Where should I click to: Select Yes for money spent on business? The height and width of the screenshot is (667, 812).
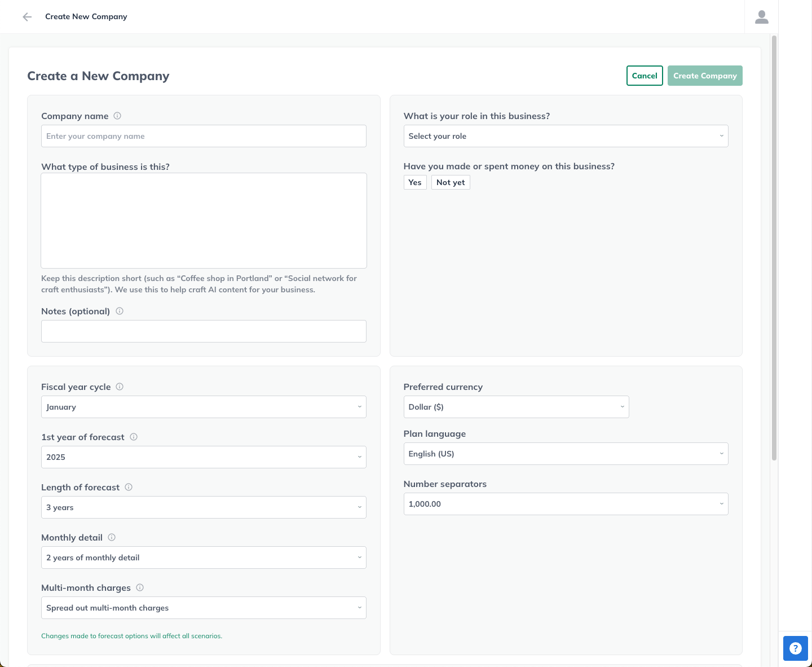pyautogui.click(x=415, y=182)
